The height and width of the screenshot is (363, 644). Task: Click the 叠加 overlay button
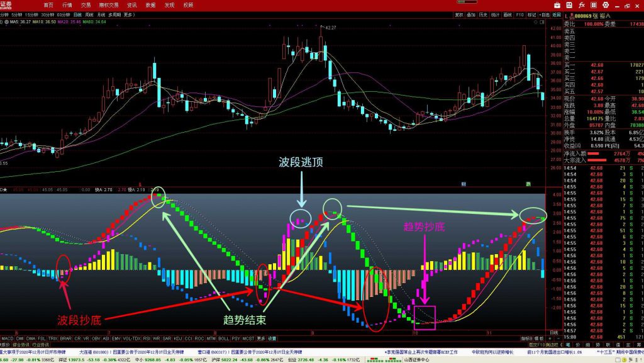tap(471, 14)
